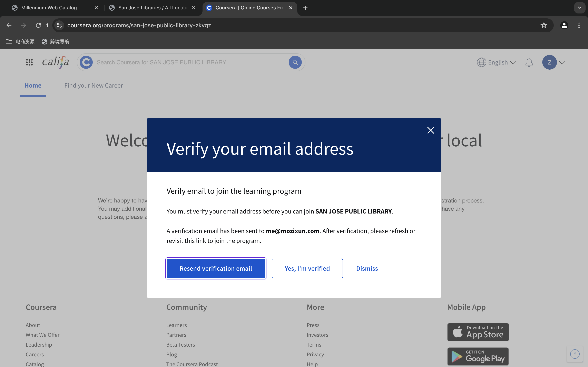Image resolution: width=588 pixels, height=367 pixels.
Task: Open the Chrome three-dot menu
Action: [579, 25]
